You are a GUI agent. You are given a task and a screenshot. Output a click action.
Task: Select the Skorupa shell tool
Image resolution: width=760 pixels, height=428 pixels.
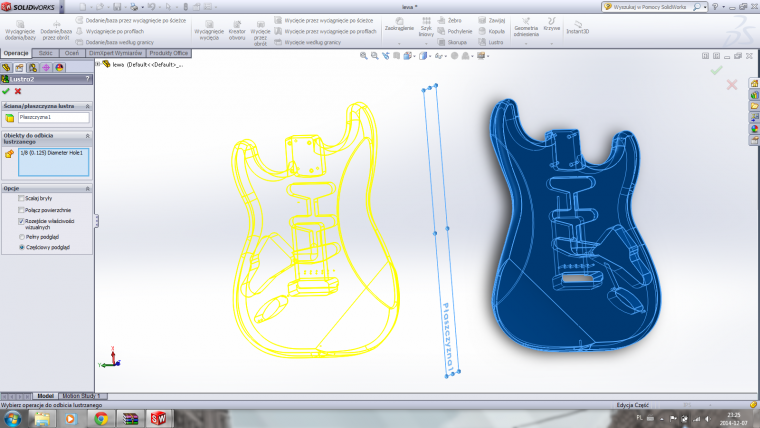[x=452, y=42]
